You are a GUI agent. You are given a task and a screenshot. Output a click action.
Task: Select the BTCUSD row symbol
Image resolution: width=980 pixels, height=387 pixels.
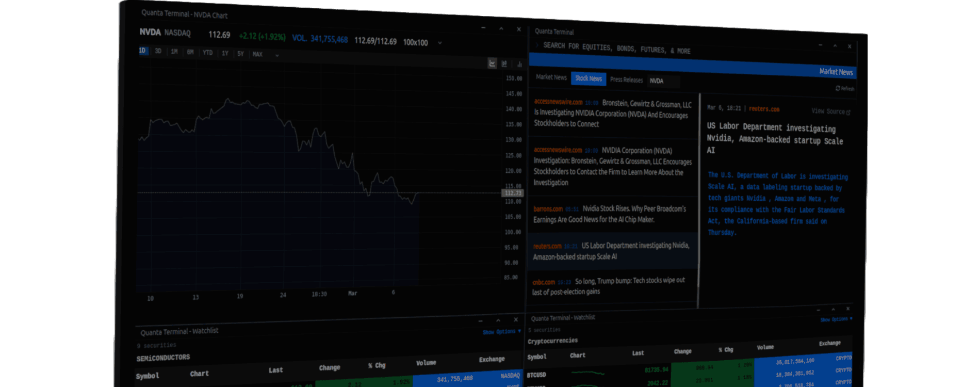click(536, 375)
